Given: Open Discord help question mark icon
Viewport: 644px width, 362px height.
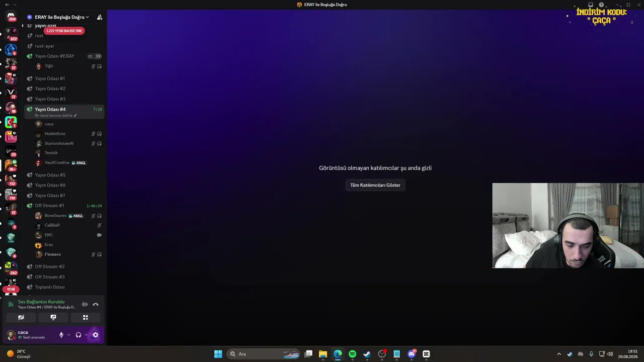Looking at the screenshot, I should tap(601, 5).
